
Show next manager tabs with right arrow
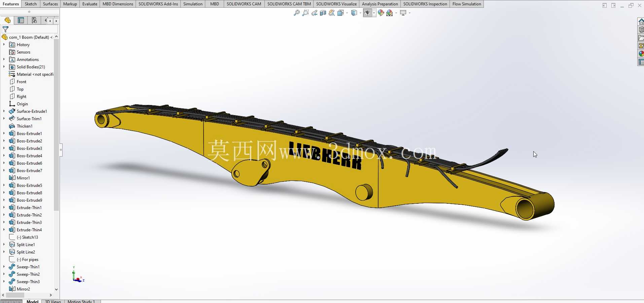coord(56,21)
